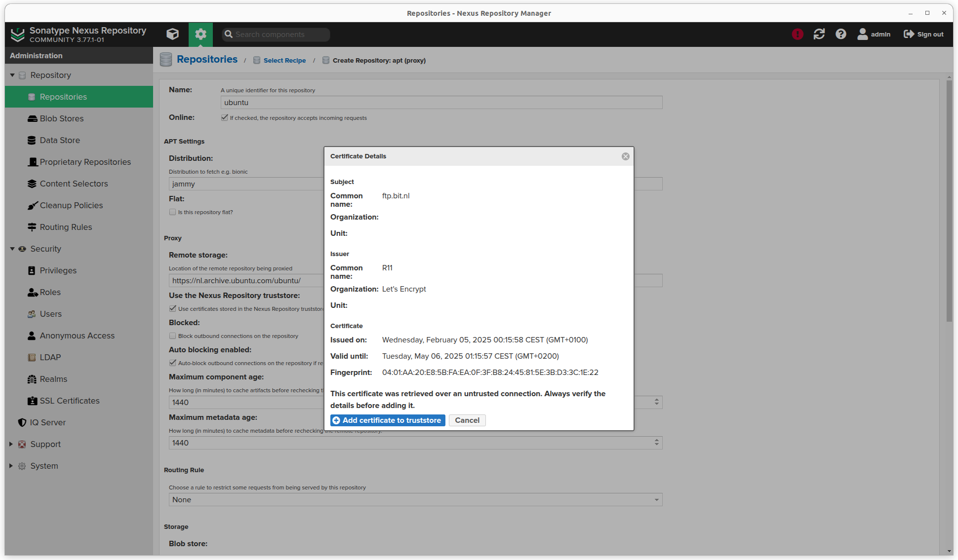This screenshot has height=560, width=958.
Task: Open the Administration gear icon
Action: (x=200, y=34)
